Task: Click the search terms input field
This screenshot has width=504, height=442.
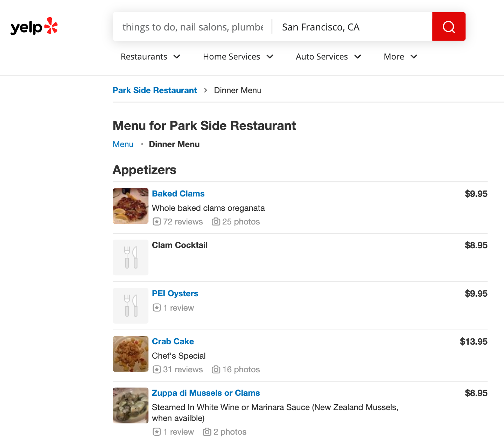Action: pos(192,27)
